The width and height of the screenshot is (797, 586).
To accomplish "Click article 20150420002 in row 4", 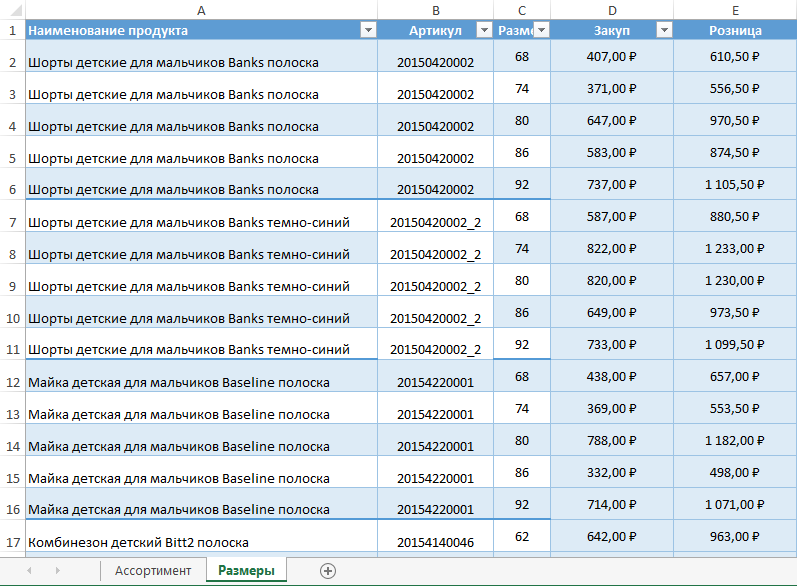I will click(x=436, y=120).
